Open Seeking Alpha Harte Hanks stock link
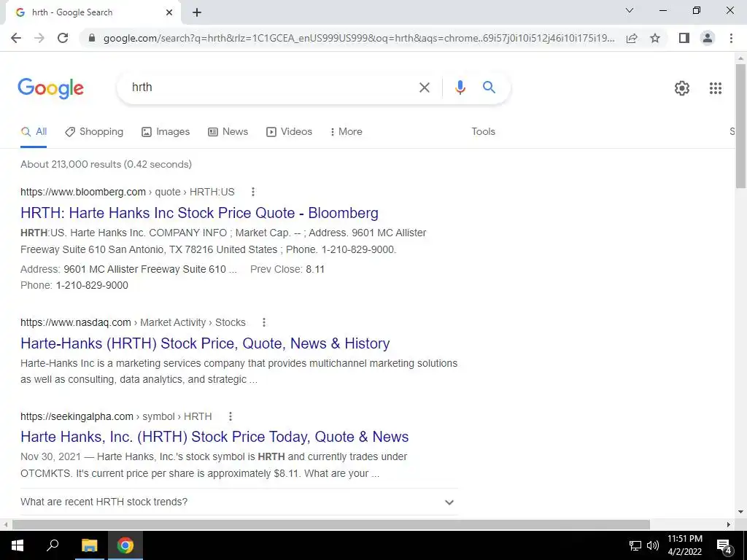This screenshot has height=560, width=747. [x=214, y=437]
